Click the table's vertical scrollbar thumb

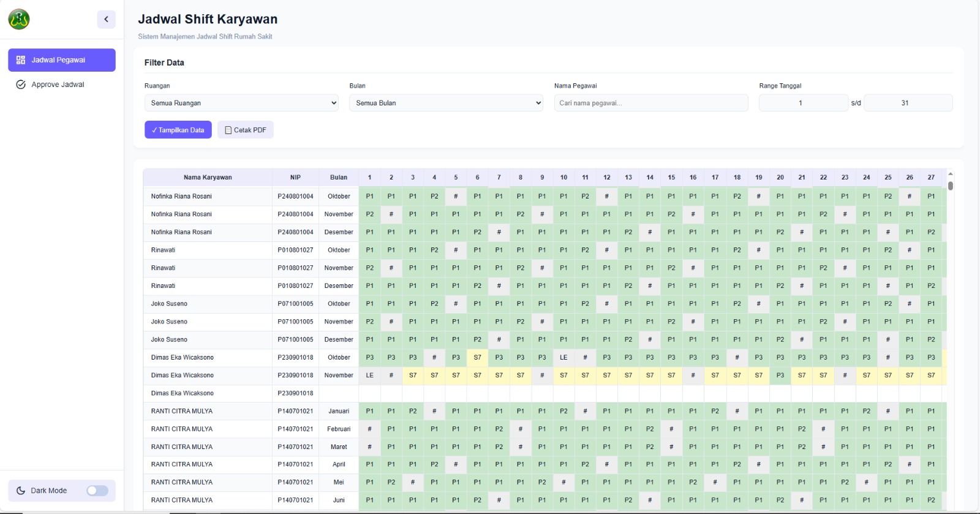point(951,186)
